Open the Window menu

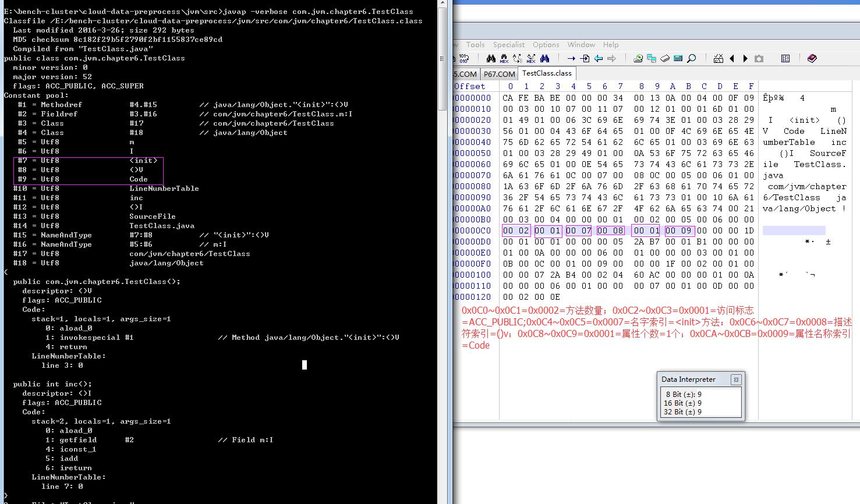581,45
